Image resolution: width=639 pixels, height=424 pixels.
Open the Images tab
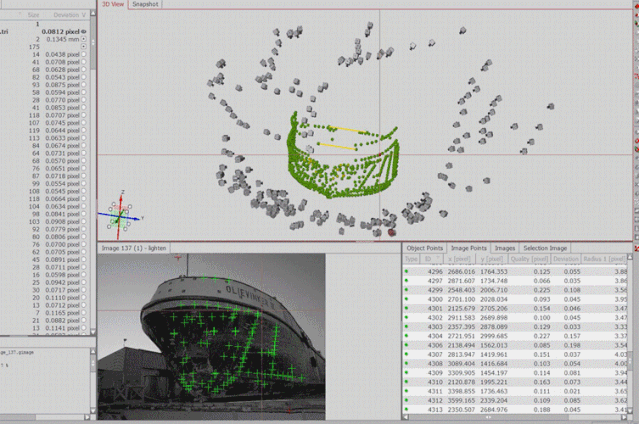tap(505, 247)
